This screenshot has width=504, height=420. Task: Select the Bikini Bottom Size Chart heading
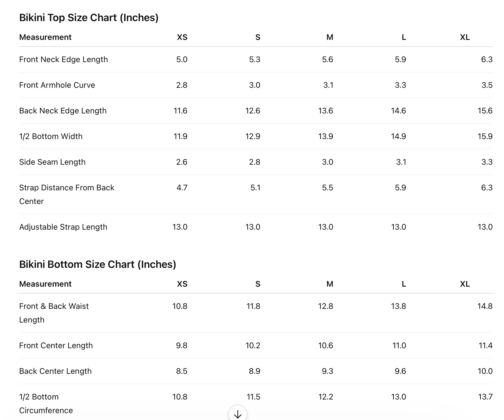click(x=98, y=264)
